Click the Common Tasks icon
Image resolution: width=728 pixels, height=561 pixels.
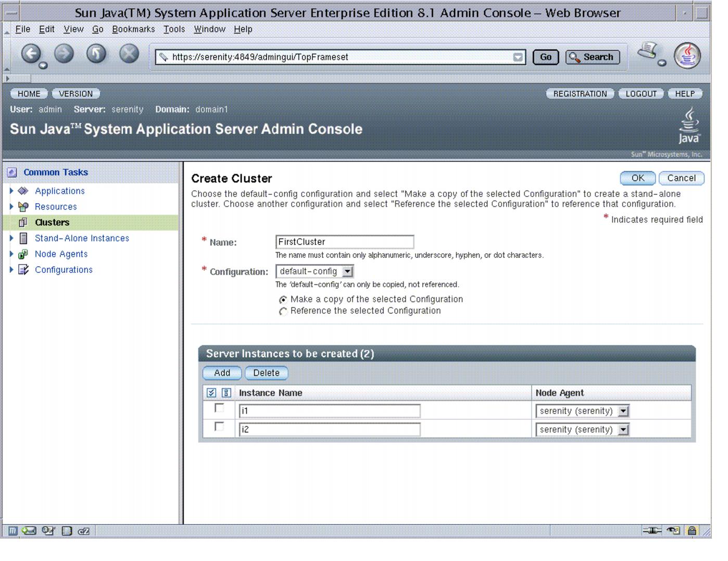click(x=12, y=172)
